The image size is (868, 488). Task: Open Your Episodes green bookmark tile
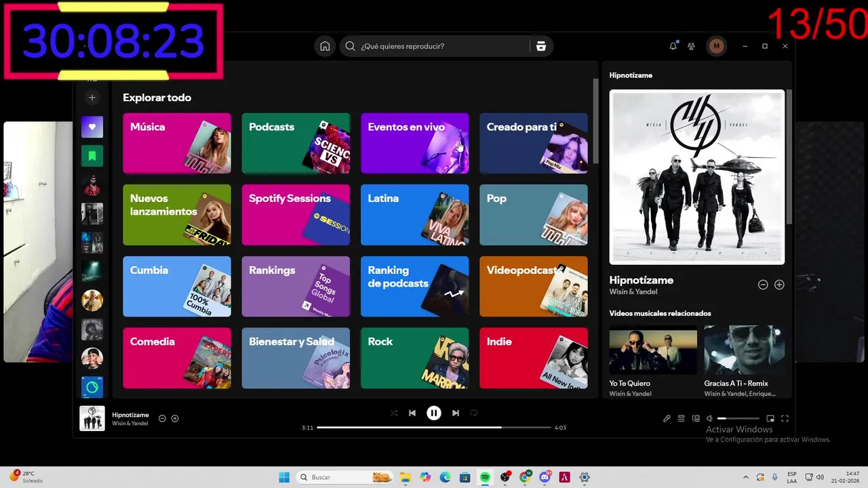point(92,156)
